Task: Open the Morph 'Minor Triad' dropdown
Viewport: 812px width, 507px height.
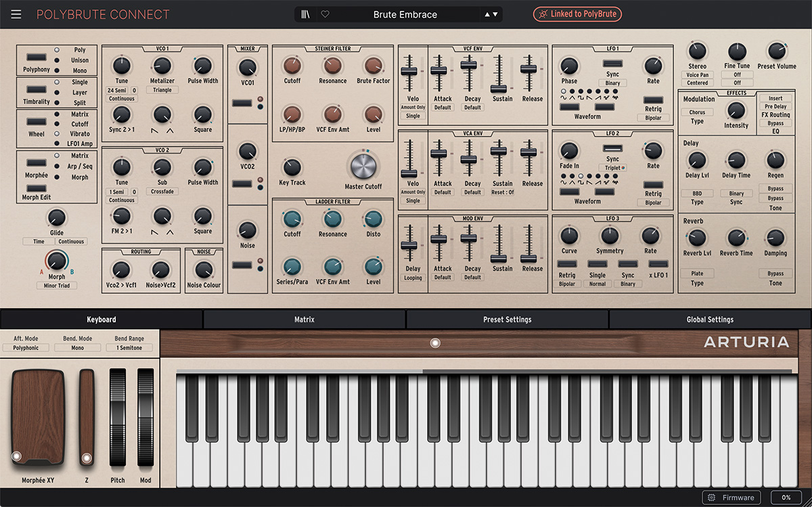Action: (57, 286)
